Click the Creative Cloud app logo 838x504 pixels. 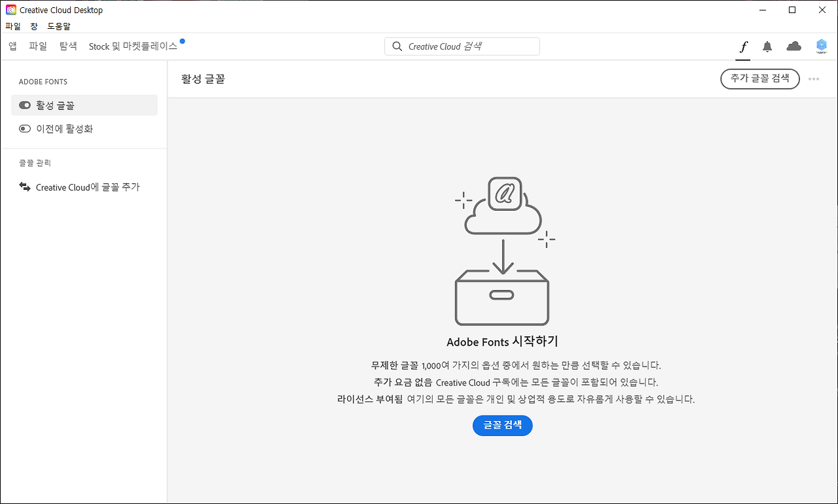tap(11, 10)
